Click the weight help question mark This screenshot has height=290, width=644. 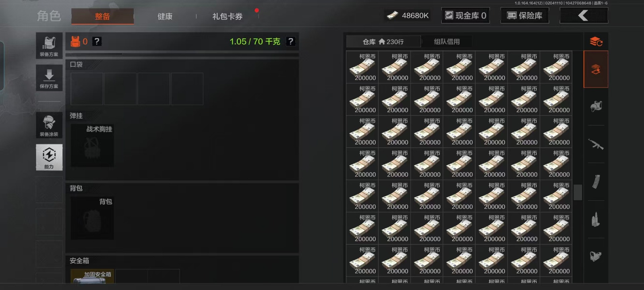pos(290,41)
